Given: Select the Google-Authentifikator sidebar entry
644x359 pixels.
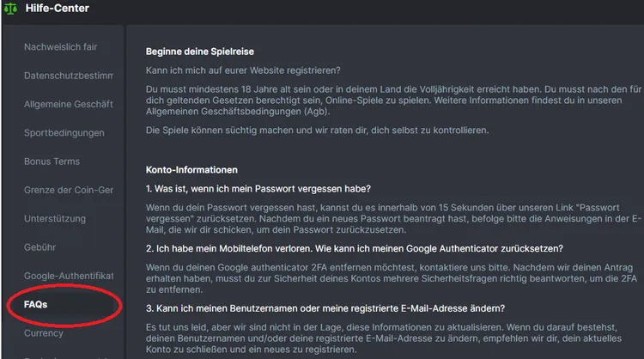Looking at the screenshot, I should pyautogui.click(x=69, y=276).
